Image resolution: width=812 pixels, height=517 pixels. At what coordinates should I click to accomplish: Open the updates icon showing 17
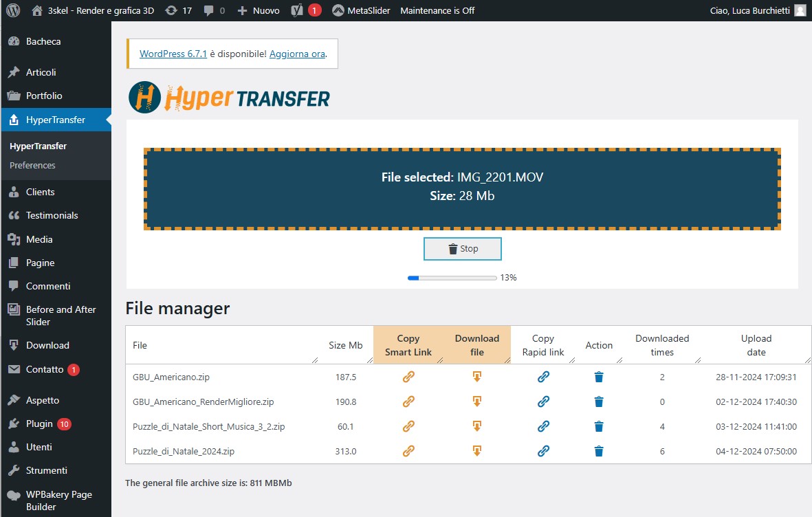point(179,10)
